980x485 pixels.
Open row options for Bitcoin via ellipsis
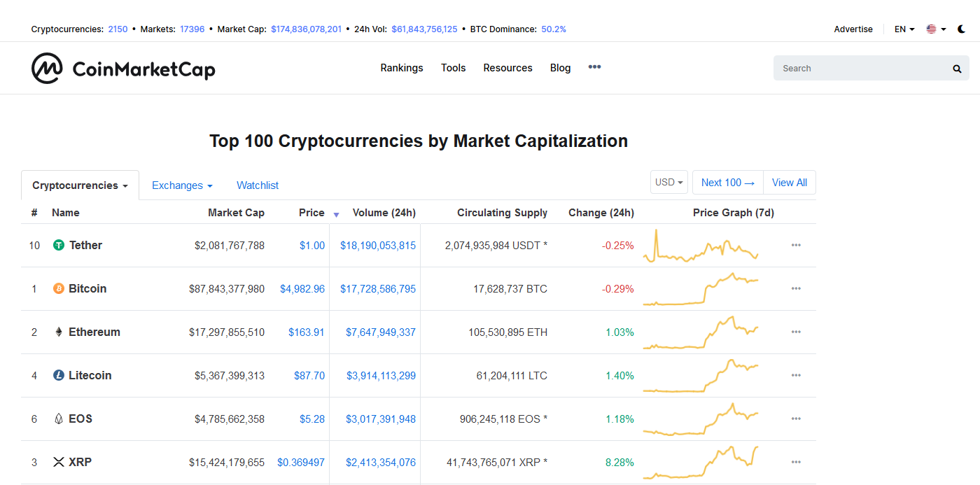(796, 288)
